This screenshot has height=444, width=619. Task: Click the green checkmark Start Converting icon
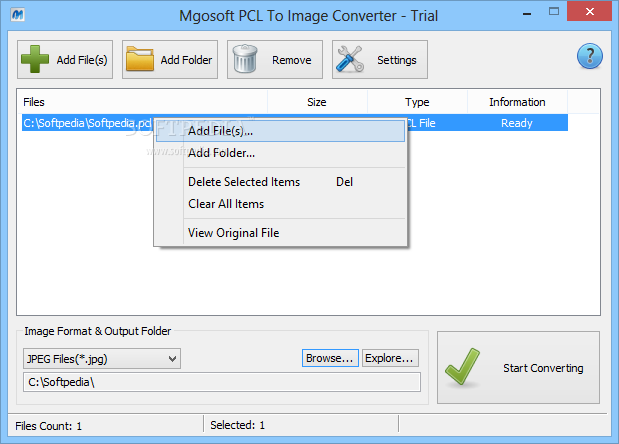coord(462,367)
